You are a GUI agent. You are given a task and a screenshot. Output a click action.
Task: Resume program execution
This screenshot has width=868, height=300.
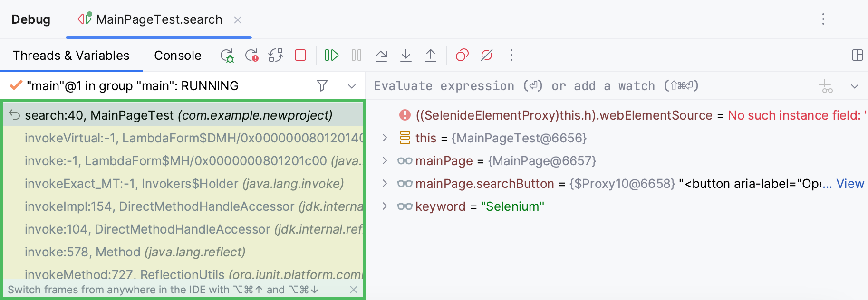(x=331, y=56)
